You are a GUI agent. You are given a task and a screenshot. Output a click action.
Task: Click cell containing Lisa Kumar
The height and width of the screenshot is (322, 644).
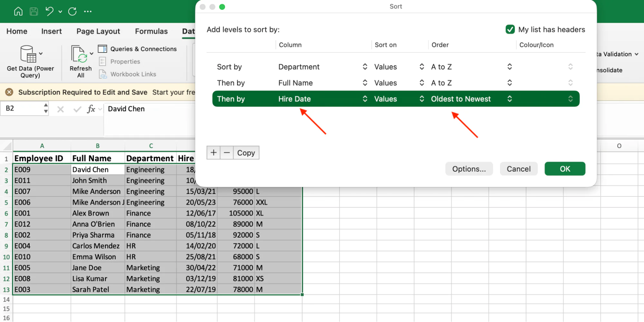98,279
